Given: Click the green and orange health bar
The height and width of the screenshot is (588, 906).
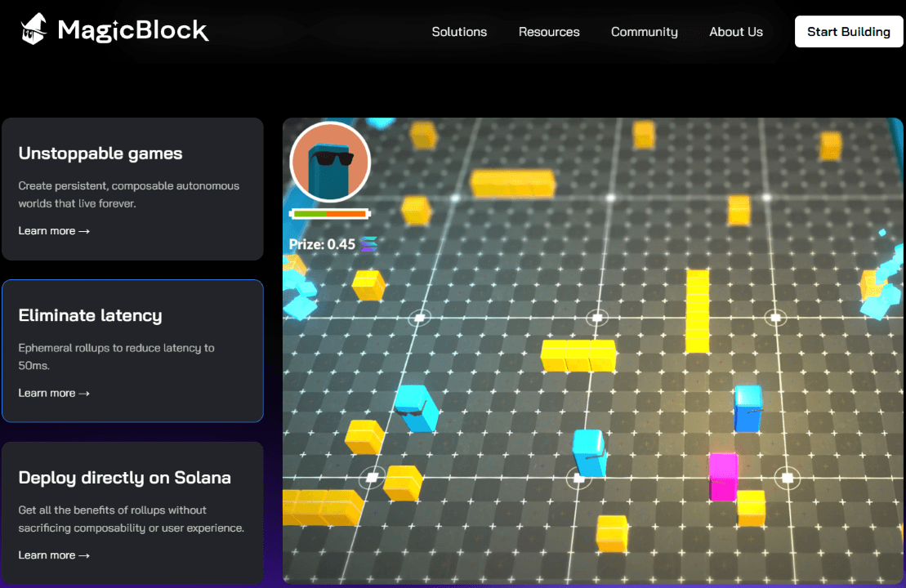Looking at the screenshot, I should [x=330, y=214].
